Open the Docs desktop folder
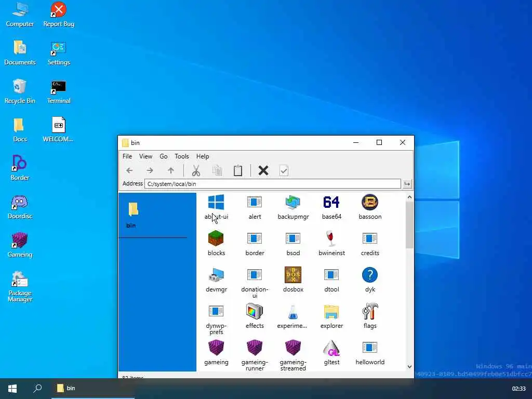 [20, 129]
